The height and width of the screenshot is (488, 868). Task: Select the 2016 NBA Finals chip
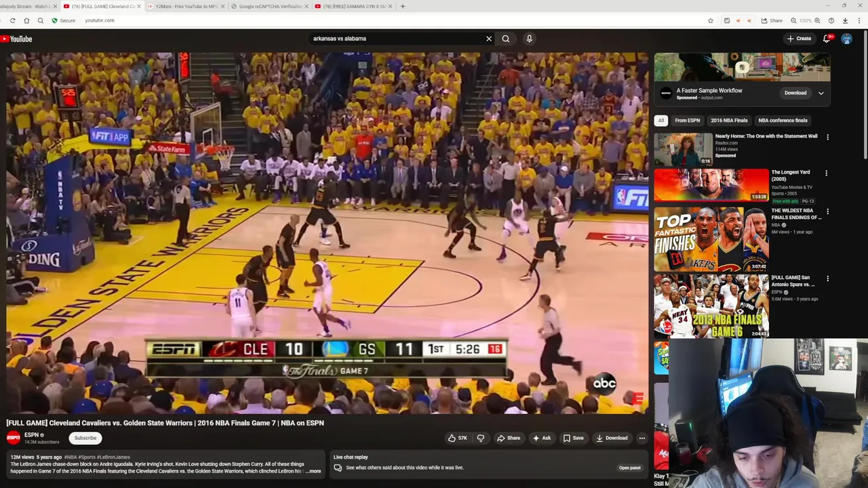point(729,121)
